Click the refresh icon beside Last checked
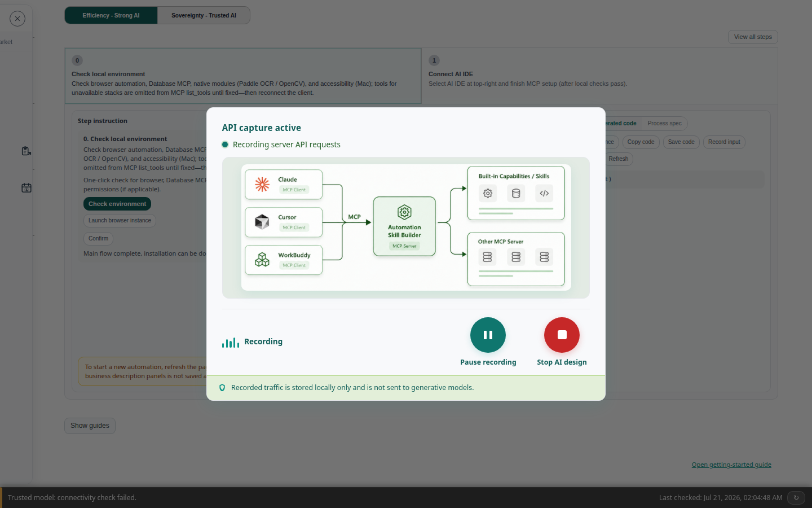Image resolution: width=812 pixels, height=508 pixels. click(796, 497)
